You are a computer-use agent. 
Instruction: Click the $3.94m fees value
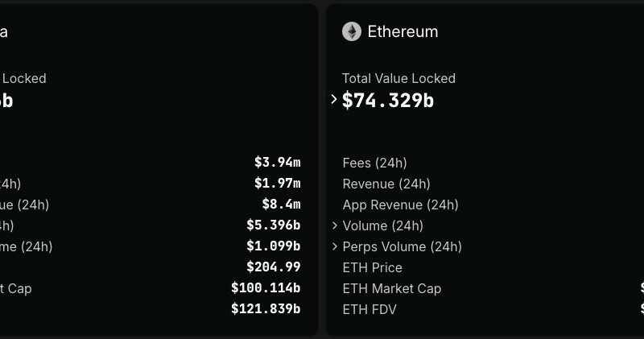tap(277, 163)
